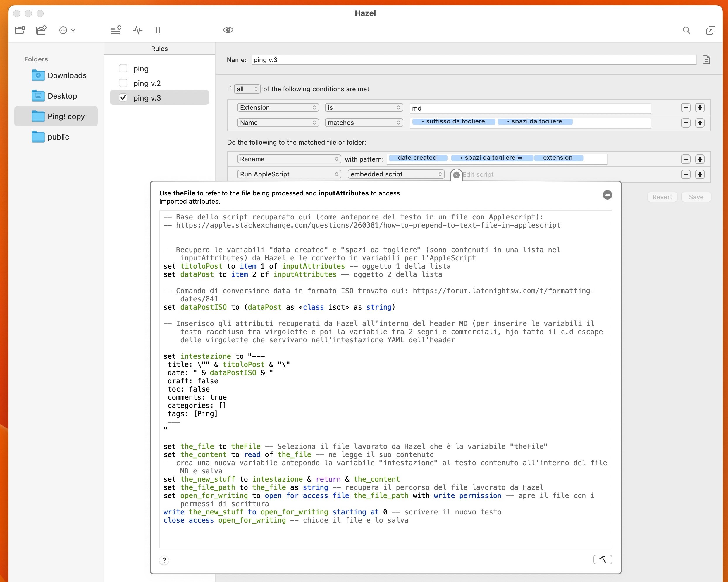Screen dimensions: 728x582
Task: Click the add folder group toolbar icon
Action: pyautogui.click(x=41, y=30)
